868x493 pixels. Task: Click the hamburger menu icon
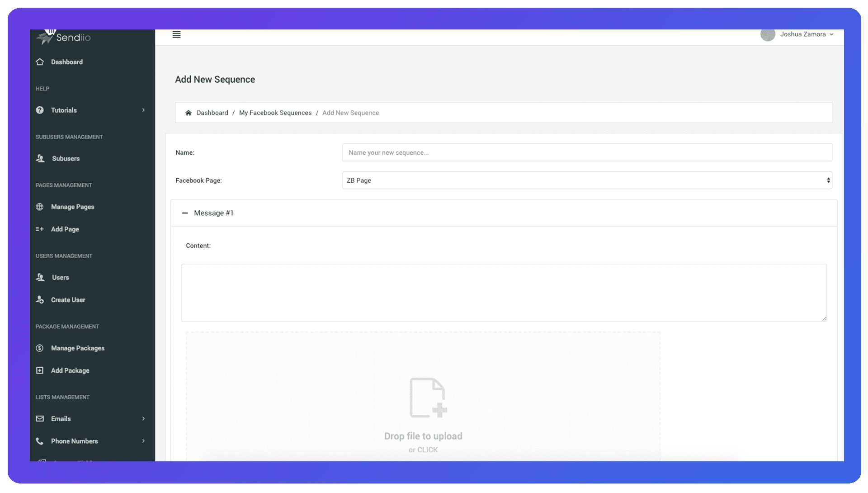176,35
